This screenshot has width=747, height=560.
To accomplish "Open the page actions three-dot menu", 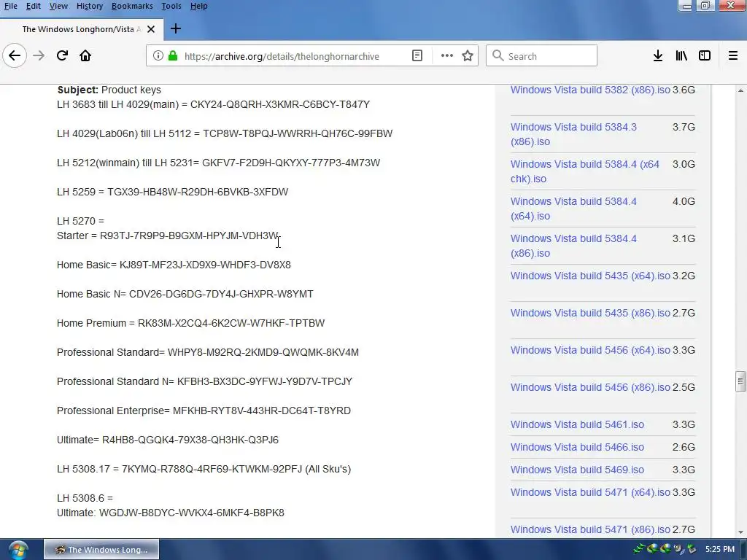I will coord(447,55).
